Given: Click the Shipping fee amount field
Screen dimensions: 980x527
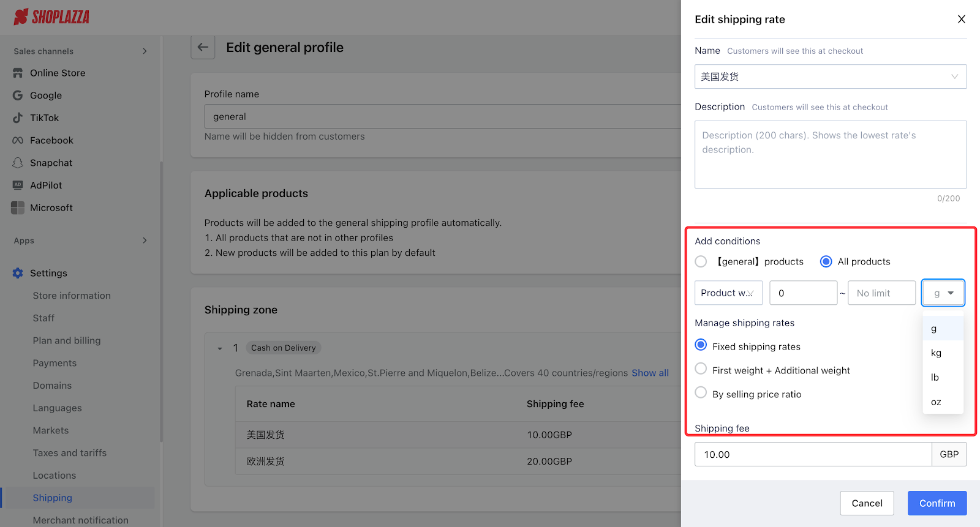Looking at the screenshot, I should point(813,454).
